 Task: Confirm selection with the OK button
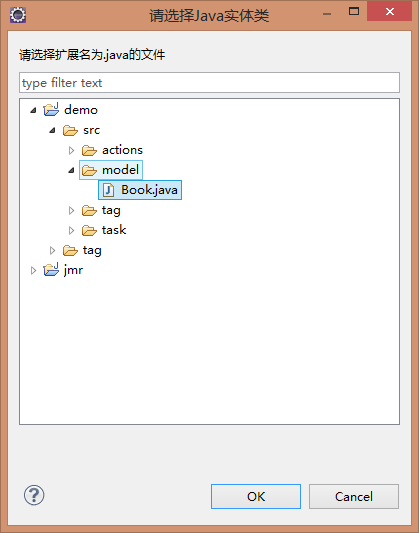pyautogui.click(x=256, y=496)
